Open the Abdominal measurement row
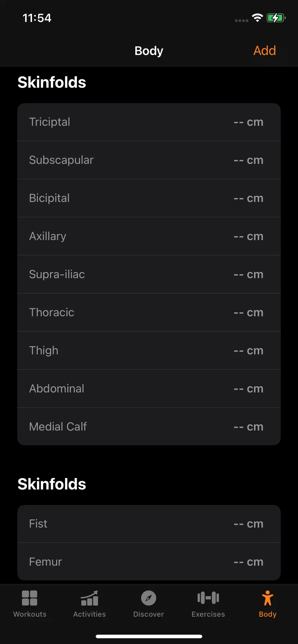The width and height of the screenshot is (298, 644). pyautogui.click(x=149, y=388)
